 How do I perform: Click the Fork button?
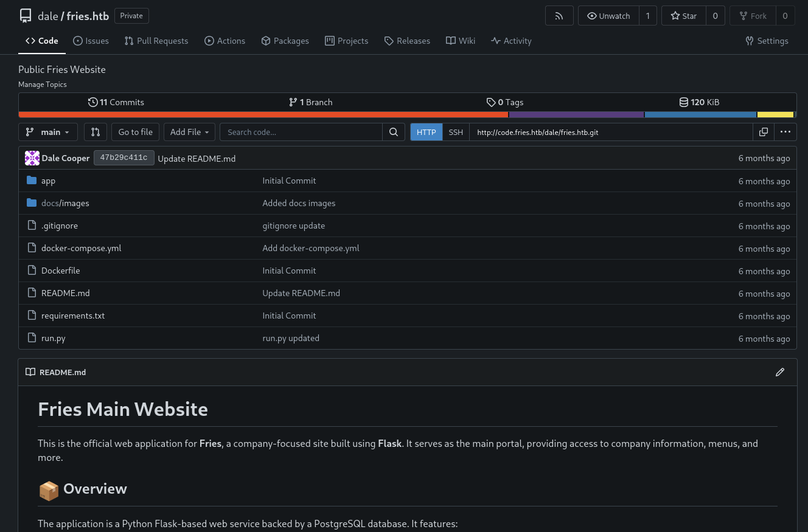click(x=753, y=16)
